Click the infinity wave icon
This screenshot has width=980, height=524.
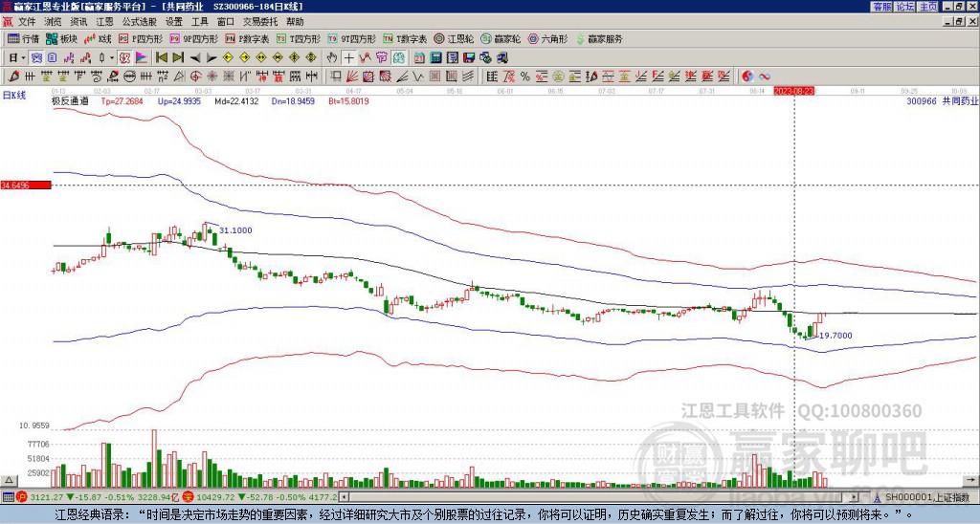765,76
